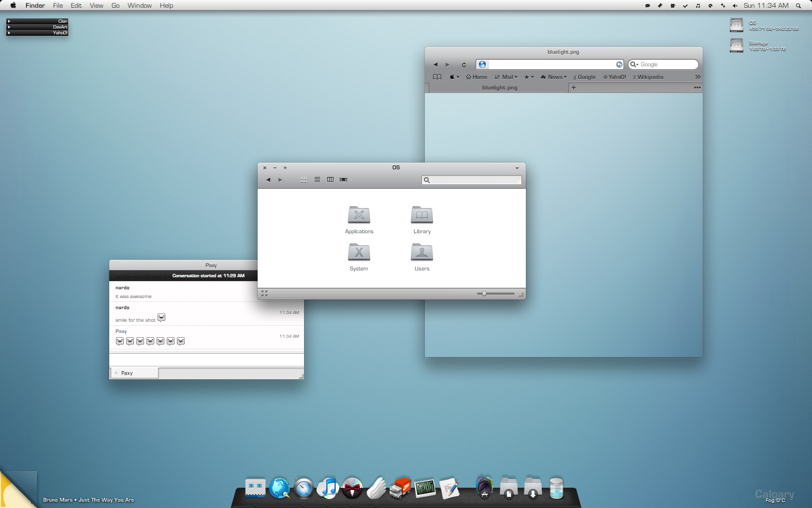Select the bluelight.png tab in Safari
Image resolution: width=812 pixels, height=508 pixels.
[498, 88]
